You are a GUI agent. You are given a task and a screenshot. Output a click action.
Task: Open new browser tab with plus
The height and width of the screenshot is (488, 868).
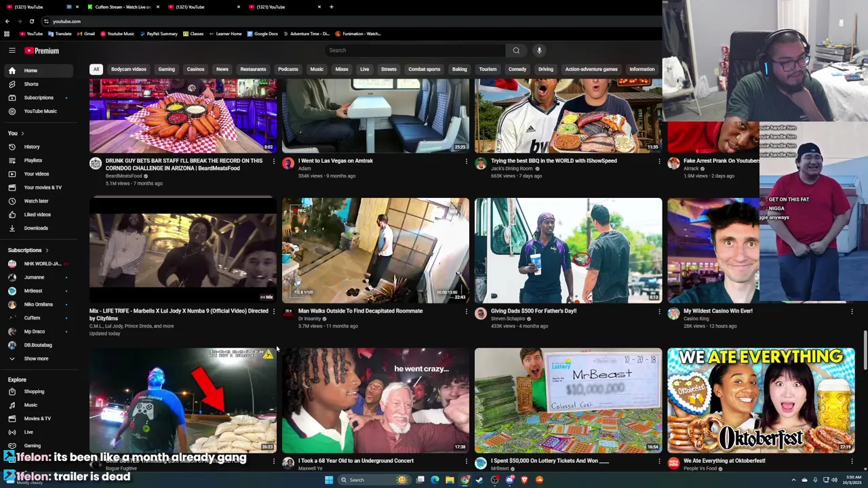pos(331,7)
